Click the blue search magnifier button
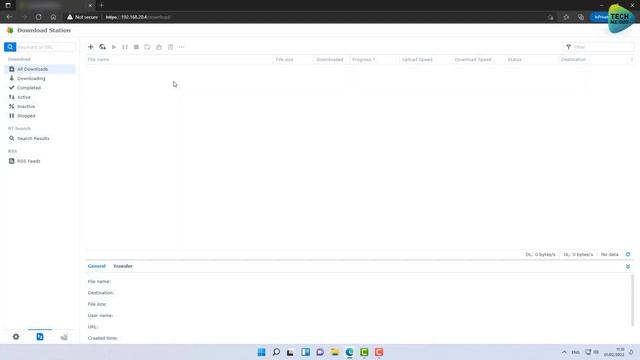640x360 pixels. coord(10,47)
